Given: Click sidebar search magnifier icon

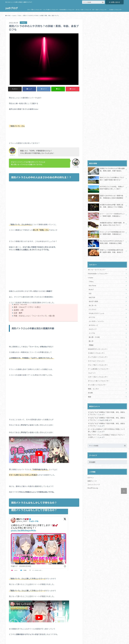Looking at the screenshot, I should 125,446.
